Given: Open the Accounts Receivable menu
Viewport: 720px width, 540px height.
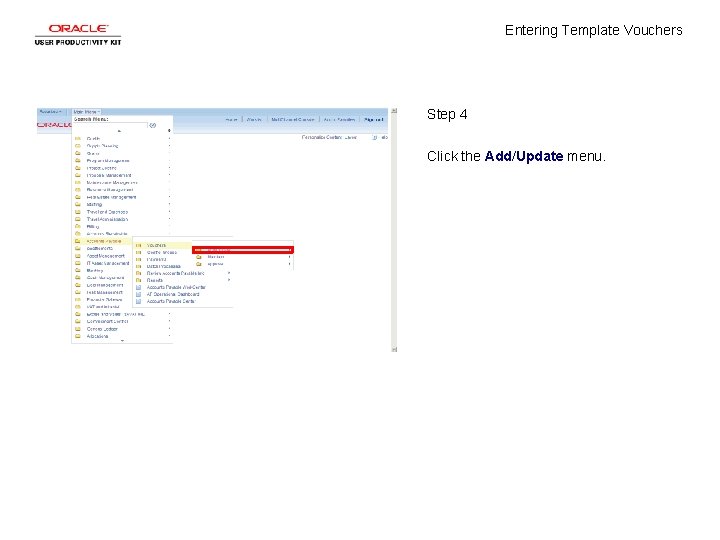Looking at the screenshot, I should tap(107, 234).
